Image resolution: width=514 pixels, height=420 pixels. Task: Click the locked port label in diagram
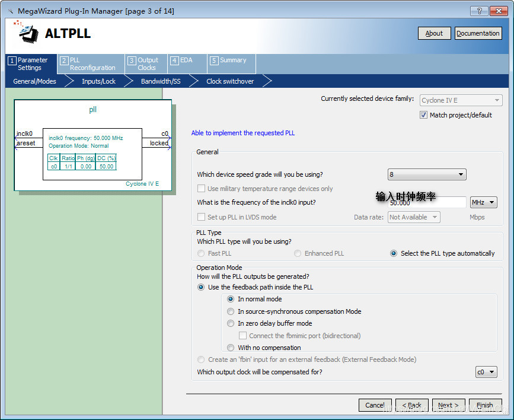point(159,143)
